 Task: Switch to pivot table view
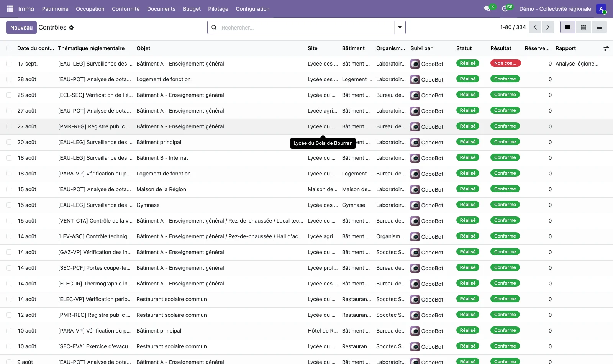(599, 27)
